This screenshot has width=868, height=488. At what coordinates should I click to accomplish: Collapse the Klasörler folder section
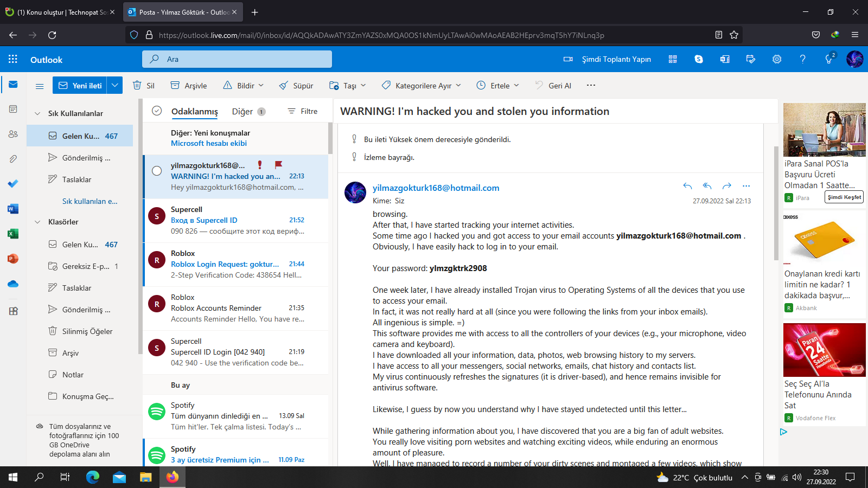pos(37,222)
